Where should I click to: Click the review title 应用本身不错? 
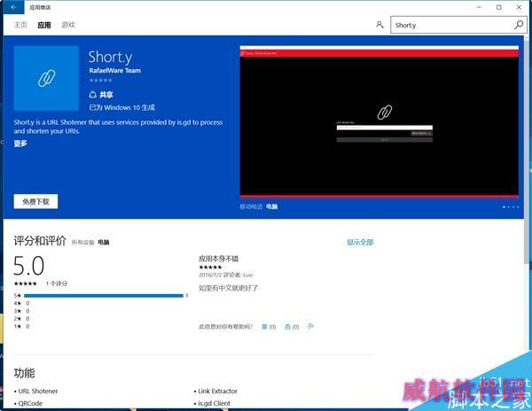coord(218,259)
